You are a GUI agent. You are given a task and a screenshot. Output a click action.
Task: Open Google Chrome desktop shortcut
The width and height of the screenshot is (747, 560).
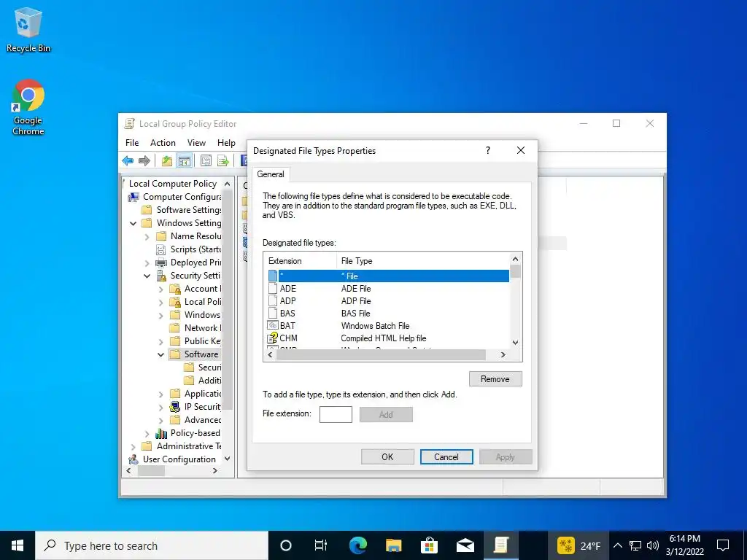[28, 107]
